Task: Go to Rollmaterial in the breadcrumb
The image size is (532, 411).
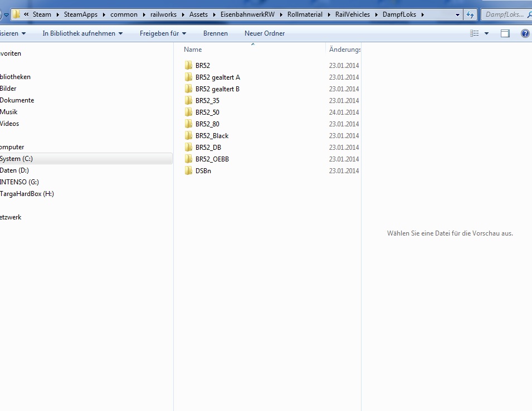Action: [305, 14]
